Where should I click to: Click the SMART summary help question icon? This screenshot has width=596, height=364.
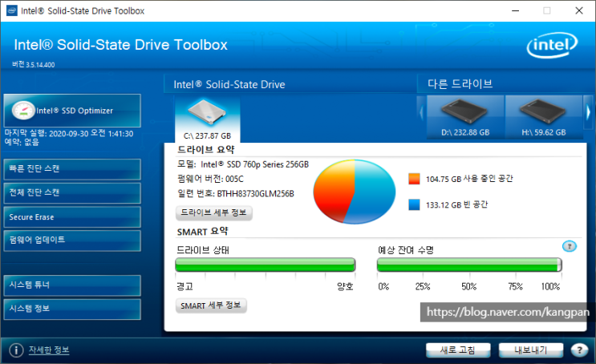tap(569, 246)
